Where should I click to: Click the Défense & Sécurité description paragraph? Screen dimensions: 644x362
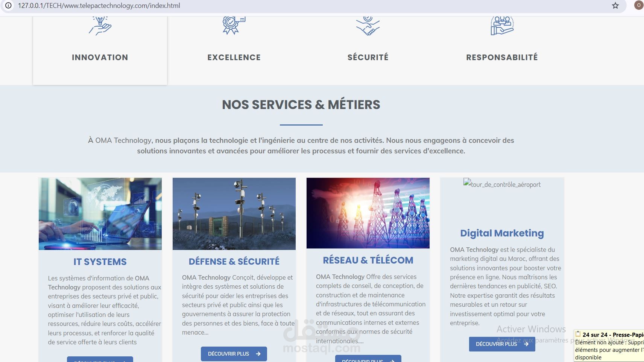(238, 305)
